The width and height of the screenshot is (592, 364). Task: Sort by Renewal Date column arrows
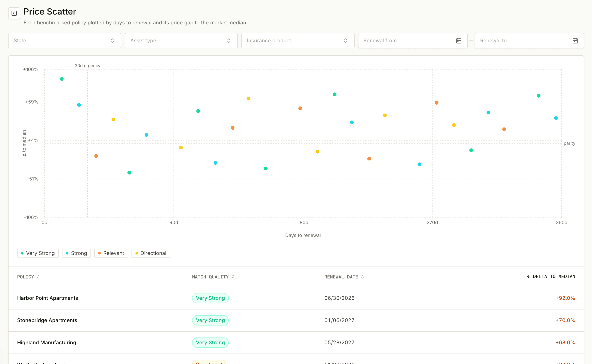[x=362, y=277]
